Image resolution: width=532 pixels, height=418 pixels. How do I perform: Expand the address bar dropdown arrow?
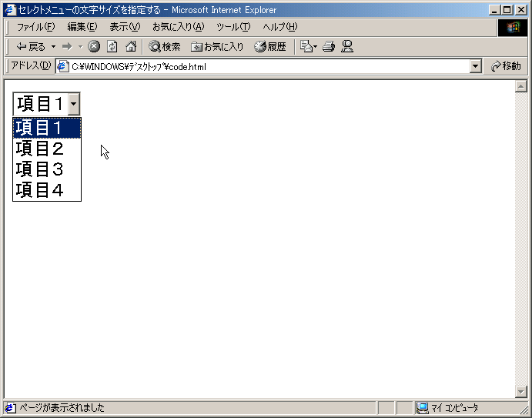click(476, 66)
